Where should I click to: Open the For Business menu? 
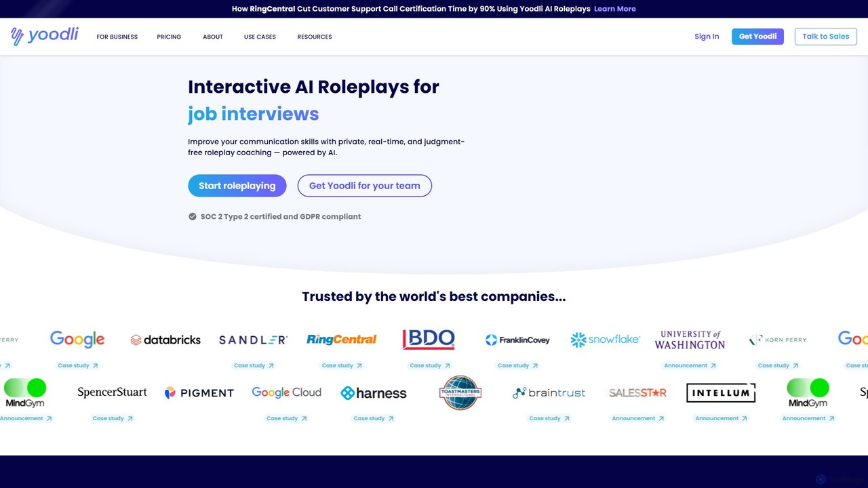point(117,37)
